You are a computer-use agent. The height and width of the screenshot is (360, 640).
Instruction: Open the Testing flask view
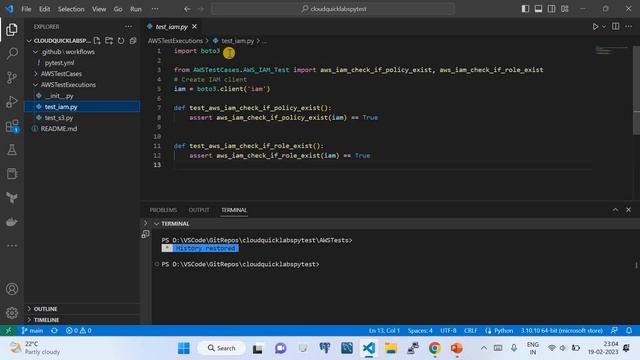point(12,150)
